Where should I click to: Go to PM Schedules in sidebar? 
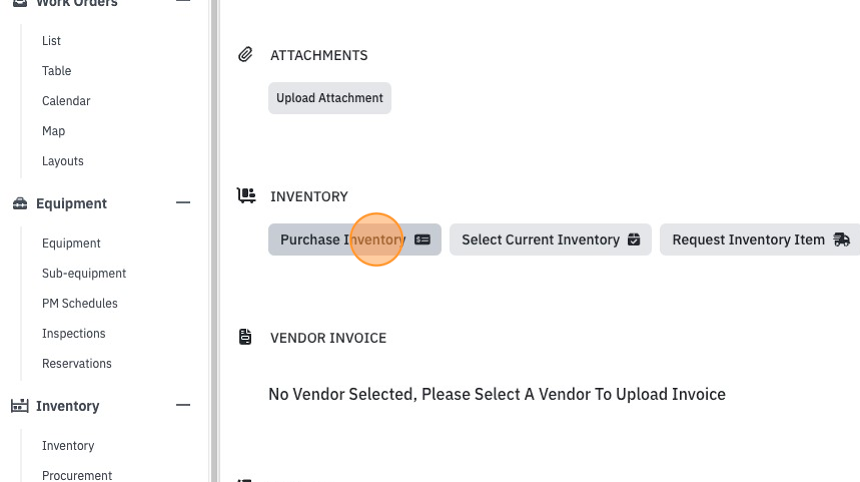tap(80, 303)
